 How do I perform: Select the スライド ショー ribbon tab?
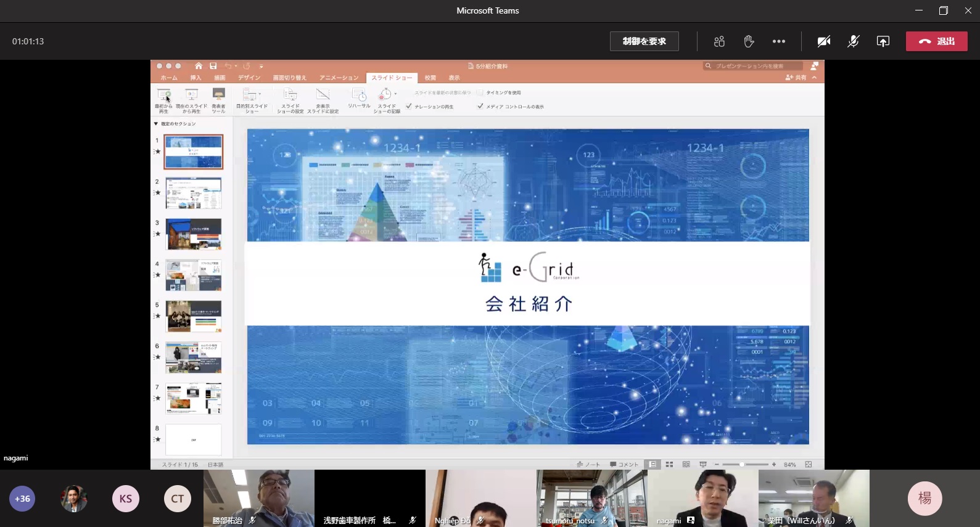(392, 78)
